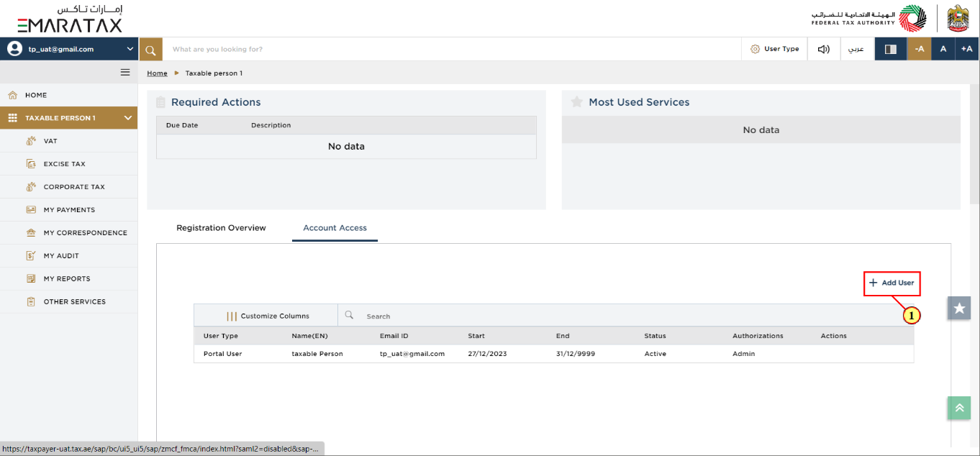Click the user avatar icon beside tp_uat@gmail.com
The height and width of the screenshot is (456, 980).
tap(14, 49)
